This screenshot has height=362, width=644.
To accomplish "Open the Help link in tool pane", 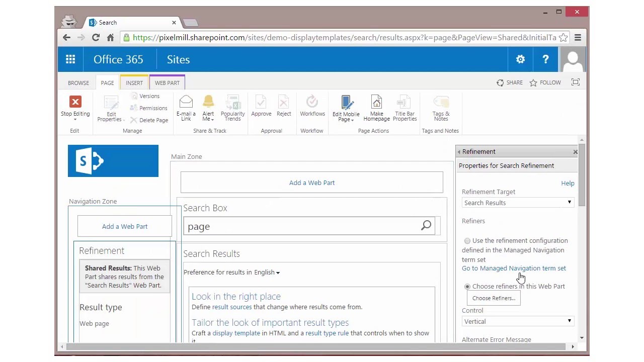I will tap(568, 184).
